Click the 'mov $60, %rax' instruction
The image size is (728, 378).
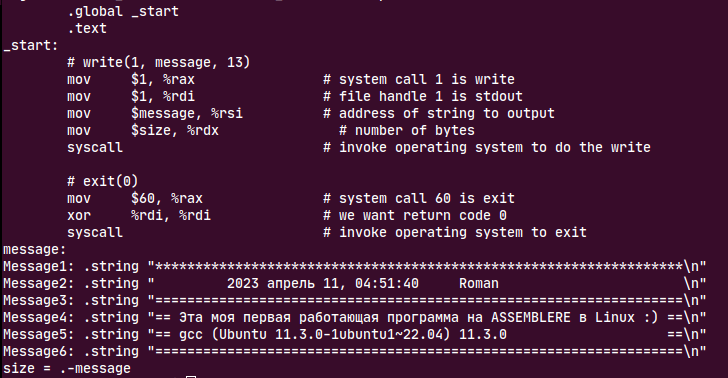click(x=135, y=198)
